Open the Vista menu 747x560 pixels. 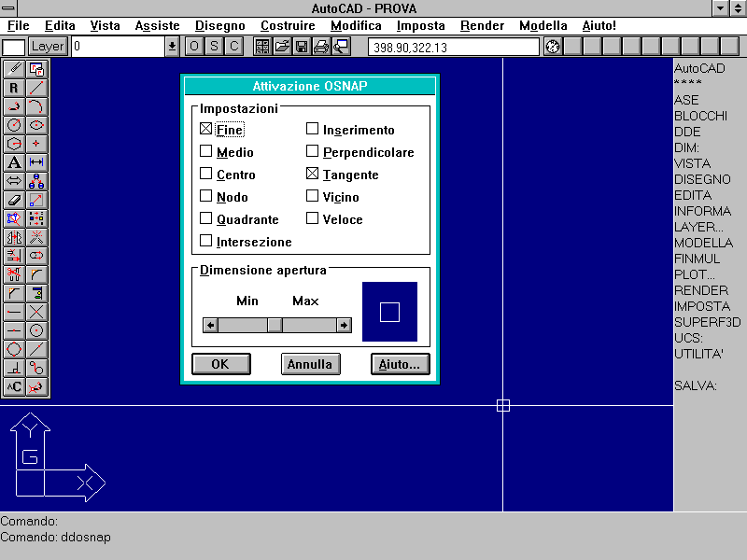tap(105, 26)
